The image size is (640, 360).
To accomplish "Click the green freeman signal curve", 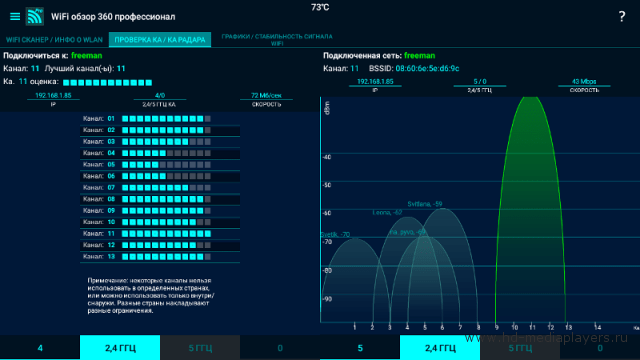I will (531, 204).
